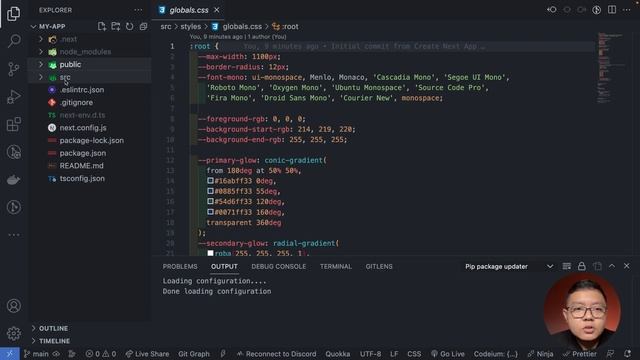Open the Extensions view
Image resolution: width=640 pixels, height=360 pixels.
(14, 124)
